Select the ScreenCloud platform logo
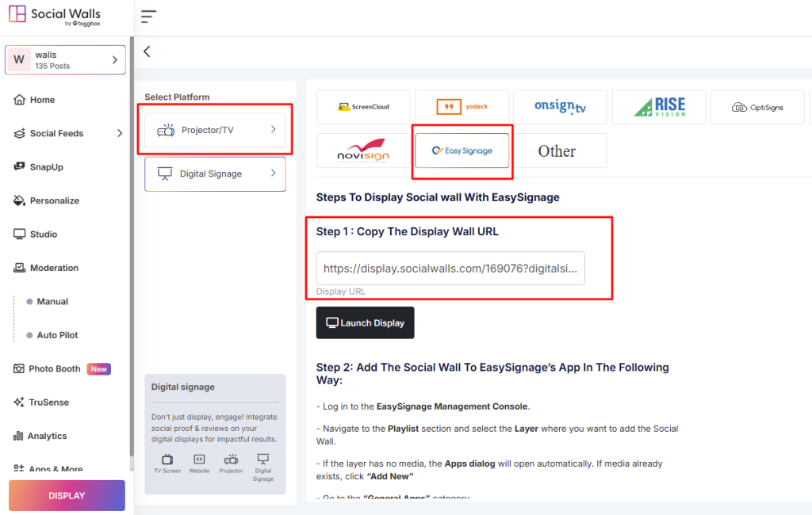This screenshot has height=515, width=812. (363, 107)
